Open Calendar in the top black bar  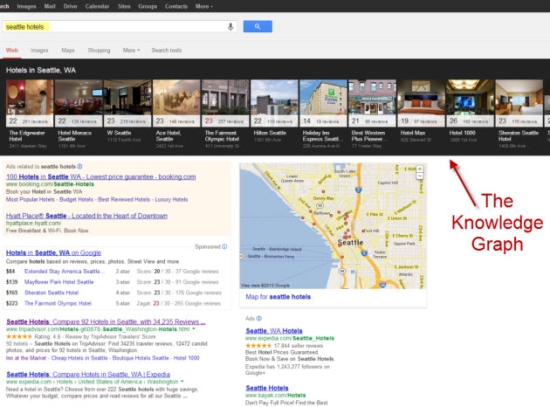click(x=97, y=6)
